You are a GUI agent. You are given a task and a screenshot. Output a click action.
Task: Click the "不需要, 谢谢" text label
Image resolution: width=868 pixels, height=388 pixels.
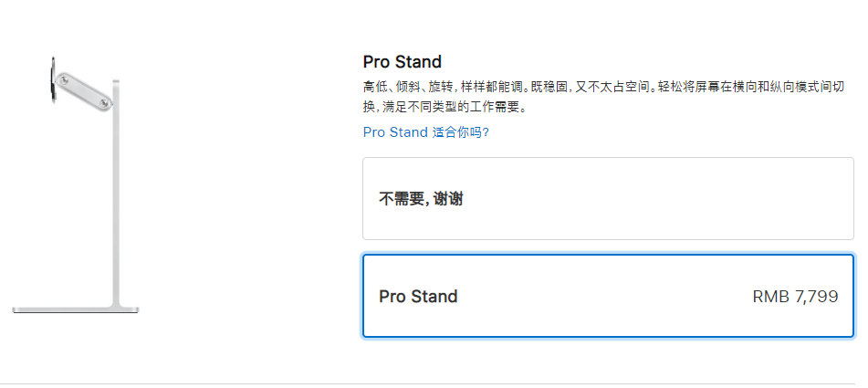click(421, 198)
